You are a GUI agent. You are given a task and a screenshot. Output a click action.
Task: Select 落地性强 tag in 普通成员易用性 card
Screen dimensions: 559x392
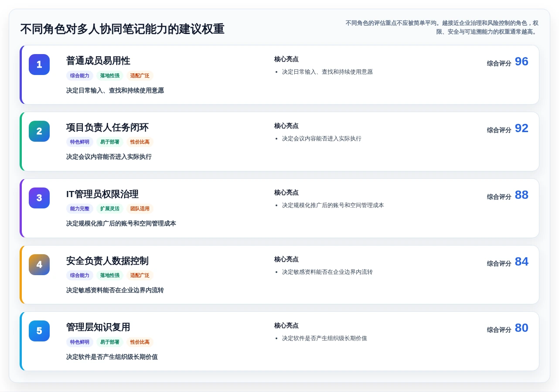[x=110, y=75]
